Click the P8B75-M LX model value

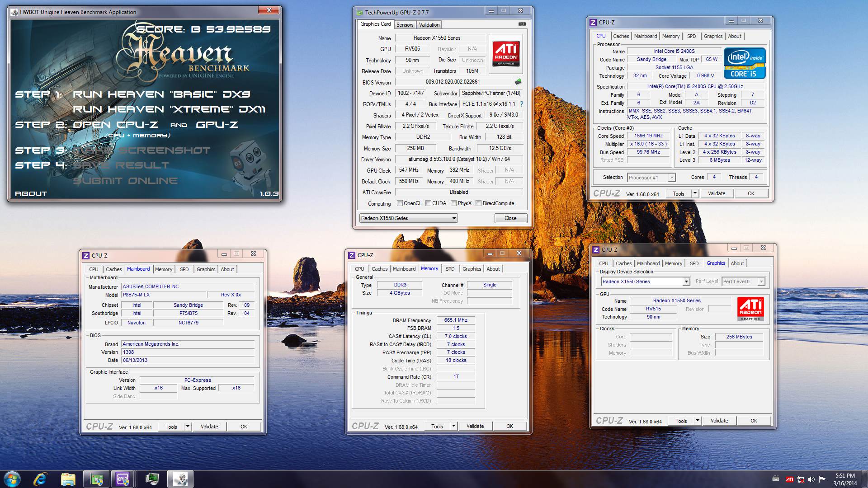pyautogui.click(x=164, y=295)
